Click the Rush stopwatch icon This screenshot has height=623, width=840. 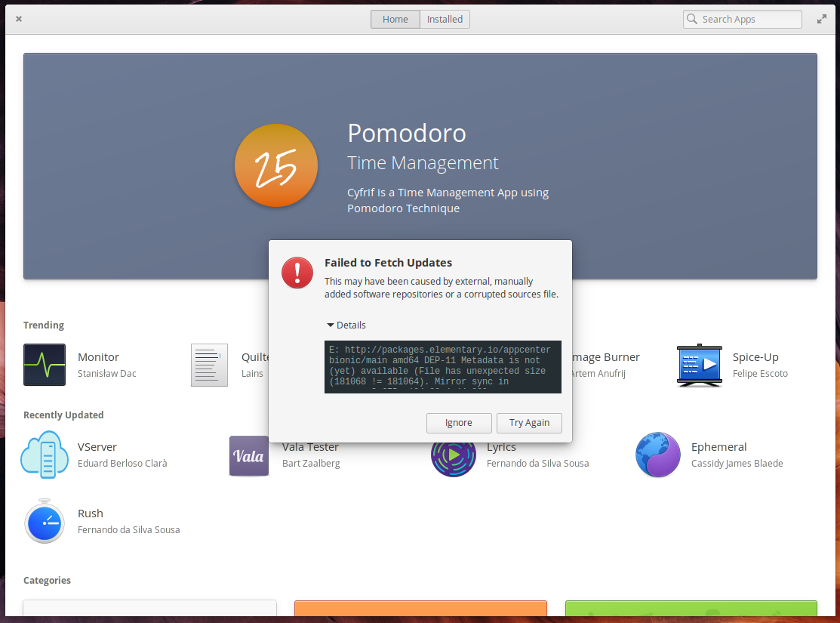point(45,521)
